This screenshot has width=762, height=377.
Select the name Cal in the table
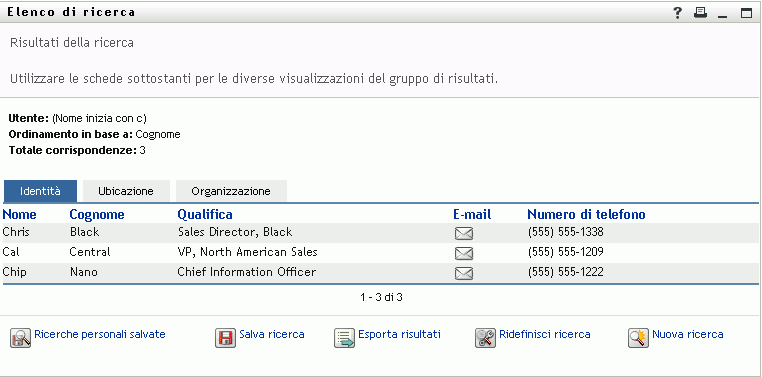pyautogui.click(x=11, y=252)
